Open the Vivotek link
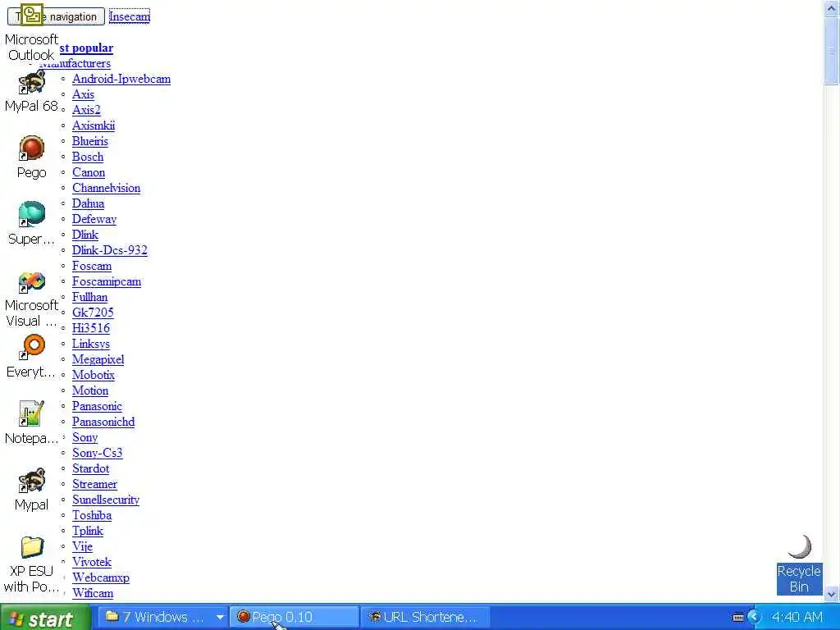 point(92,561)
